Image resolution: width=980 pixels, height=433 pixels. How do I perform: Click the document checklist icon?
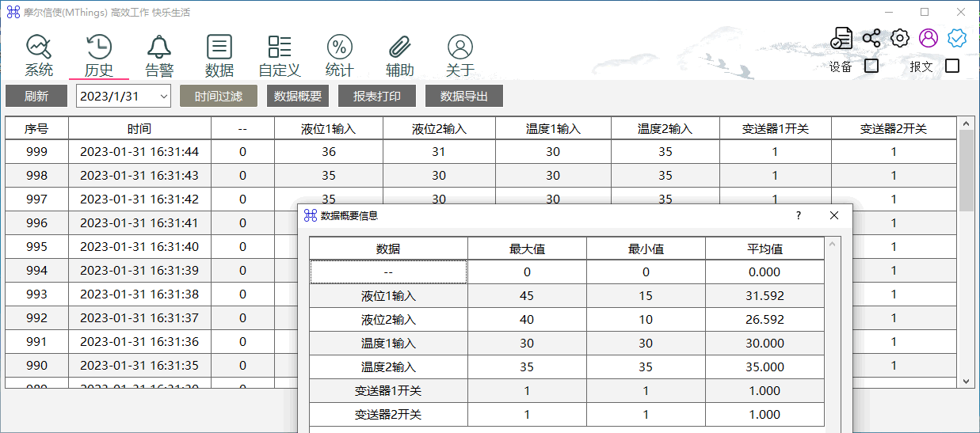click(841, 38)
